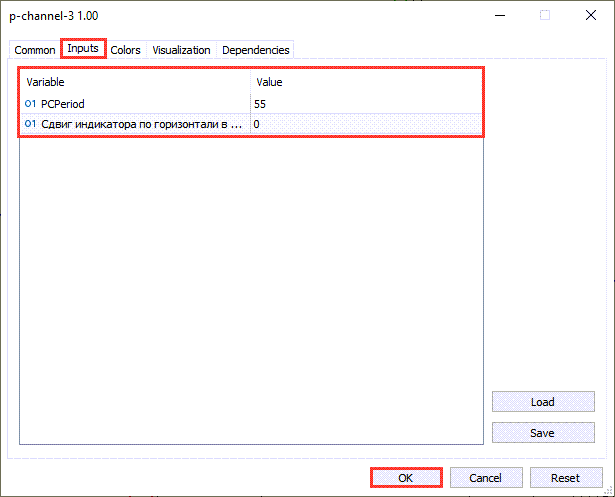Switch to the Common tab
This screenshot has width=615, height=497.
[35, 50]
